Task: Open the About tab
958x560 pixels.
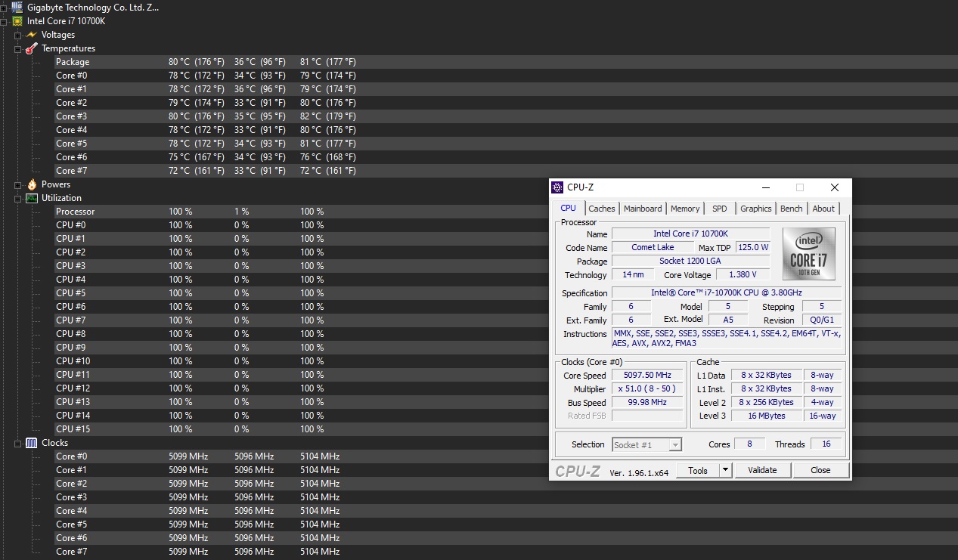Action: tap(823, 209)
